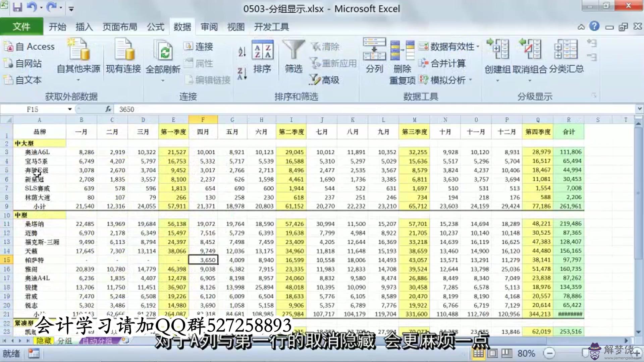Click the select-all corner button
Viewport: 644px width, 362px height.
pyautogui.click(x=7, y=120)
